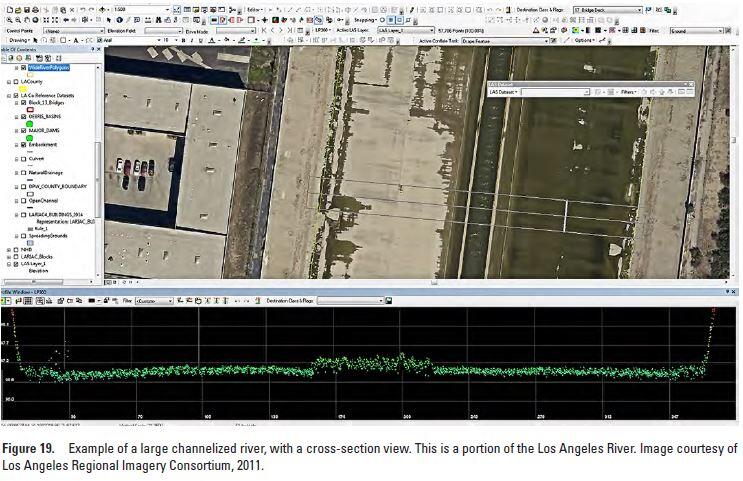Check the OpenChannel layer checkbox
The height and width of the screenshot is (481, 743).
pyautogui.click(x=23, y=201)
